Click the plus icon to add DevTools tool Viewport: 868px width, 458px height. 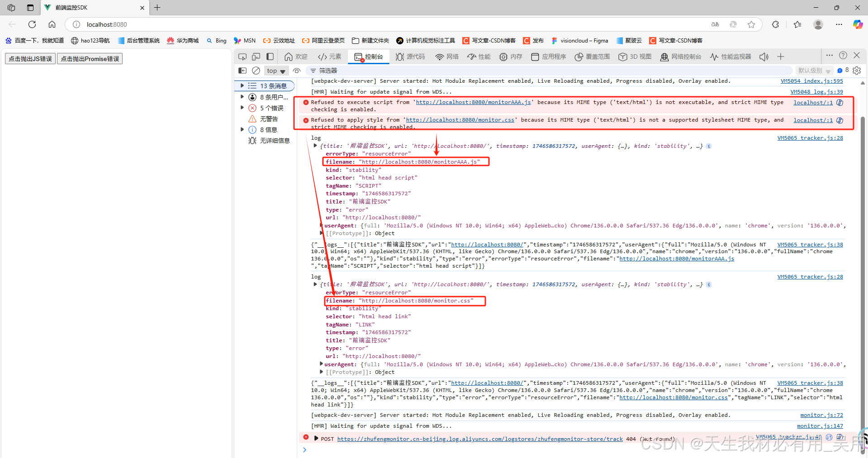click(781, 57)
